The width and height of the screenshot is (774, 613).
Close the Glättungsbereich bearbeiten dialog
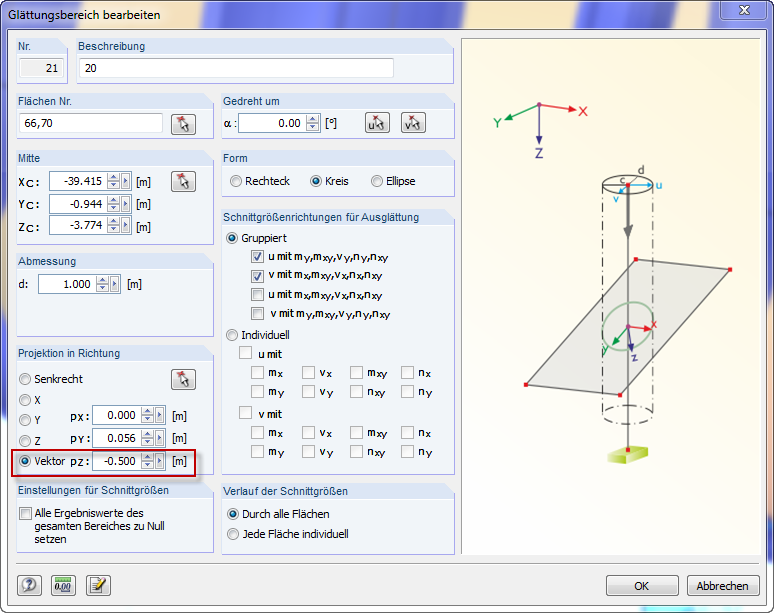click(x=744, y=10)
